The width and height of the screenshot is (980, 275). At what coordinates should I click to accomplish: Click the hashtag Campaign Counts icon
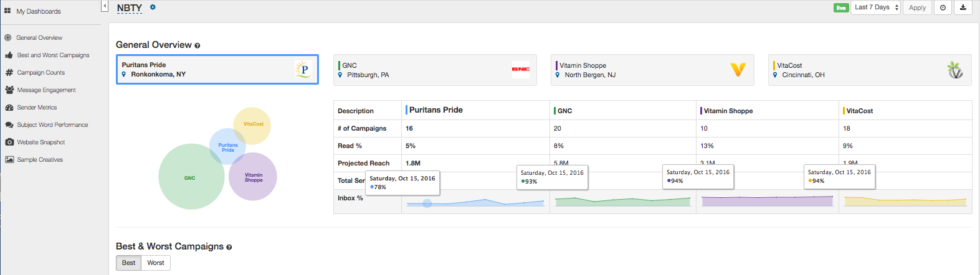click(x=9, y=73)
